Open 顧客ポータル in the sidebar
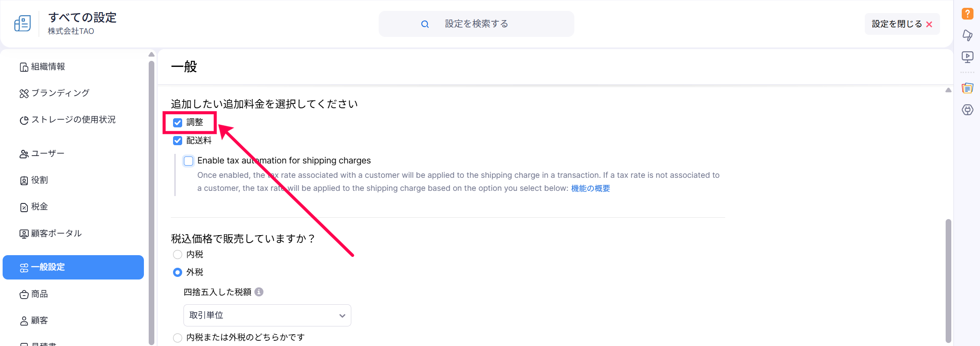Screen dimensions: 980x346 point(56,233)
